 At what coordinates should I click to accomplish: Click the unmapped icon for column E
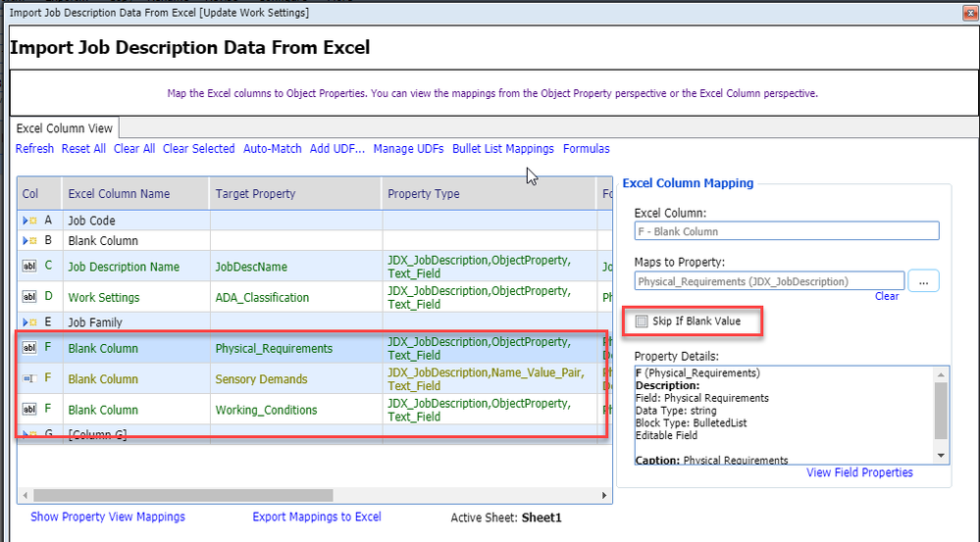tap(29, 321)
